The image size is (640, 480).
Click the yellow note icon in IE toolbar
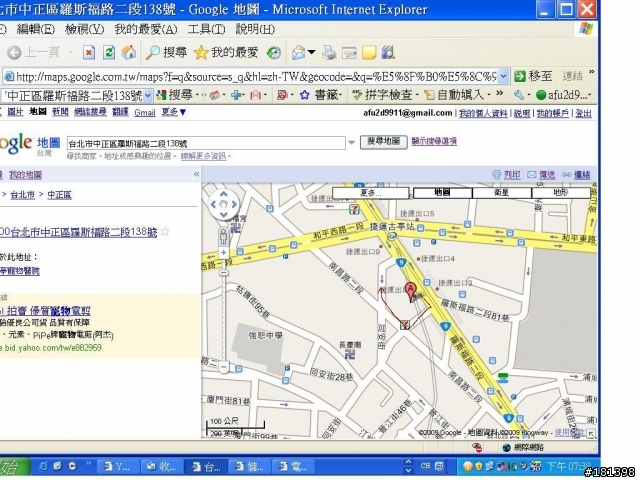(x=369, y=52)
